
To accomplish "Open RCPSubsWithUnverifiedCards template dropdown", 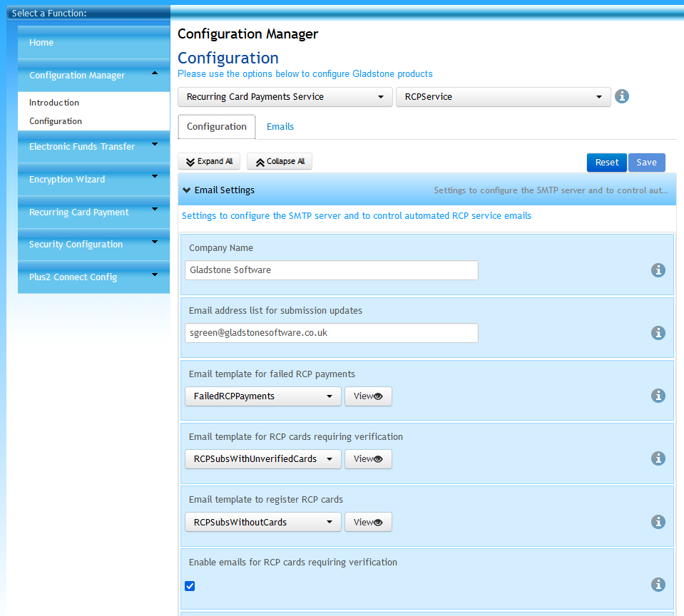I will [263, 459].
